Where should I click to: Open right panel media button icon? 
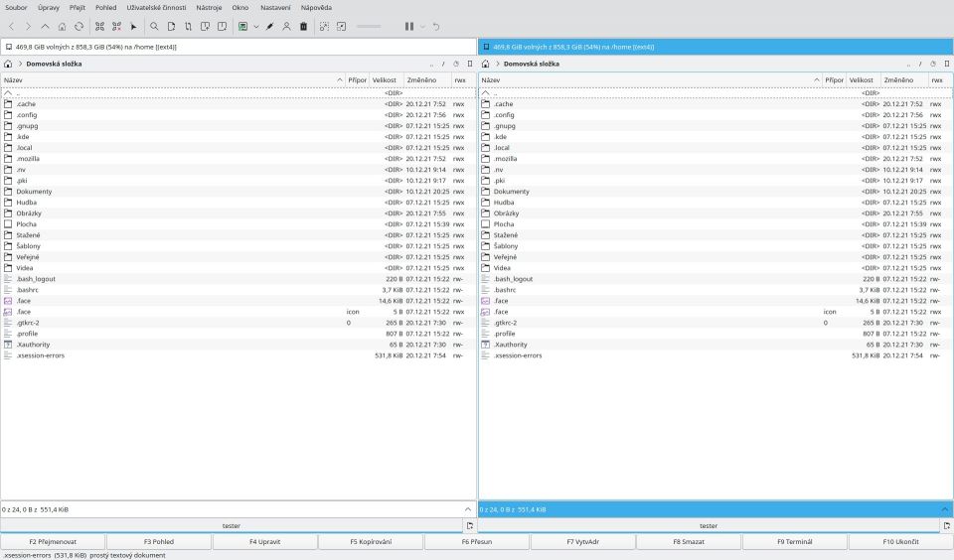pyautogui.click(x=486, y=47)
